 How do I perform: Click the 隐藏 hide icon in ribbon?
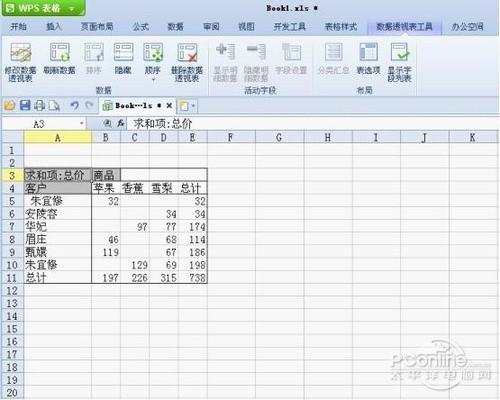123,52
